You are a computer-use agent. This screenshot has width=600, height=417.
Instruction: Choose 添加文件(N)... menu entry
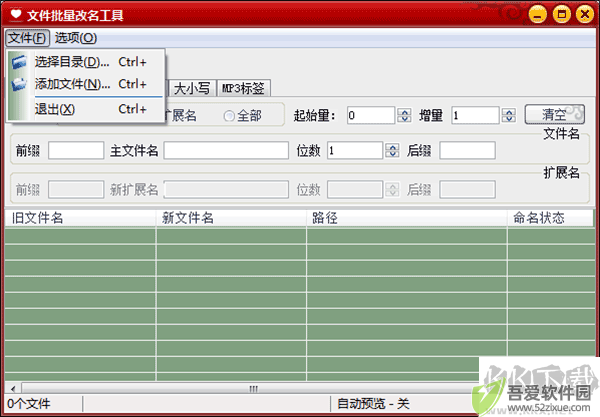coord(86,84)
